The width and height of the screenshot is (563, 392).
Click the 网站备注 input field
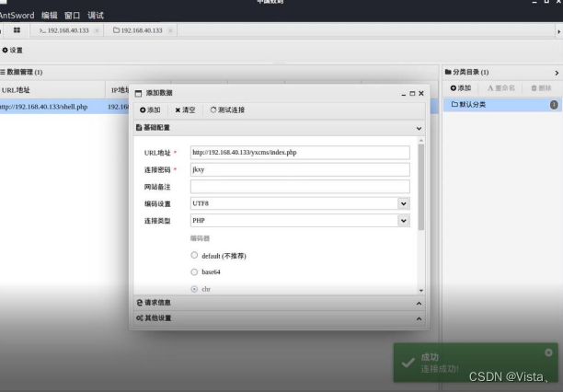pos(300,187)
